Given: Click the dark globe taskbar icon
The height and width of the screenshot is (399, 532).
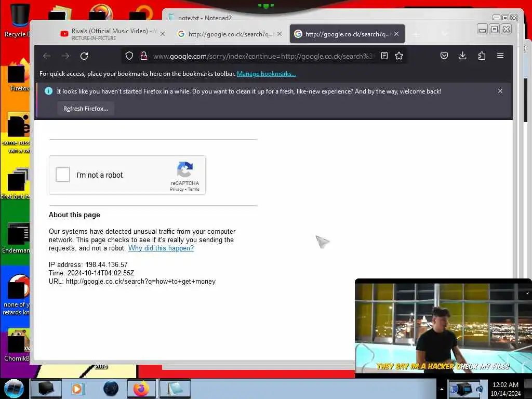Looking at the screenshot, I should (x=111, y=389).
